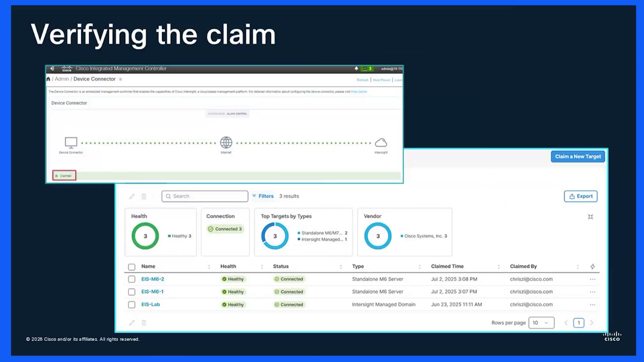644x362 pixels.
Task: Toggle the CIMC navigation menu icon
Action: (x=52, y=68)
